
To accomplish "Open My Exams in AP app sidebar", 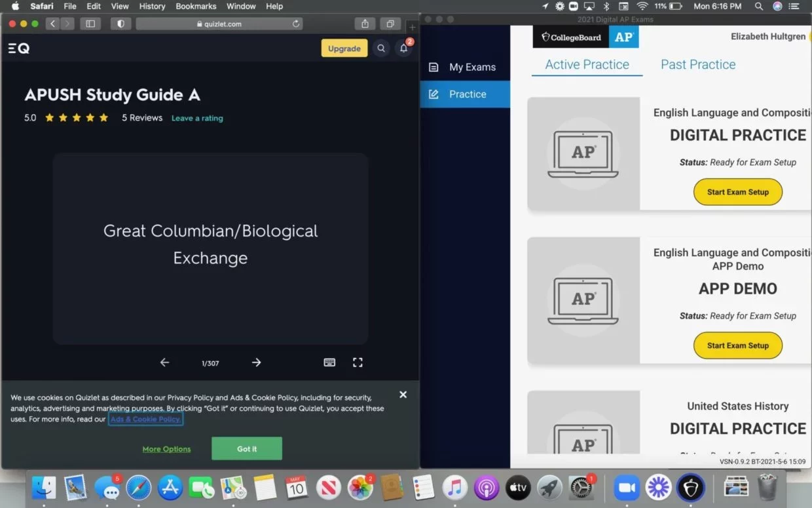I will [465, 67].
